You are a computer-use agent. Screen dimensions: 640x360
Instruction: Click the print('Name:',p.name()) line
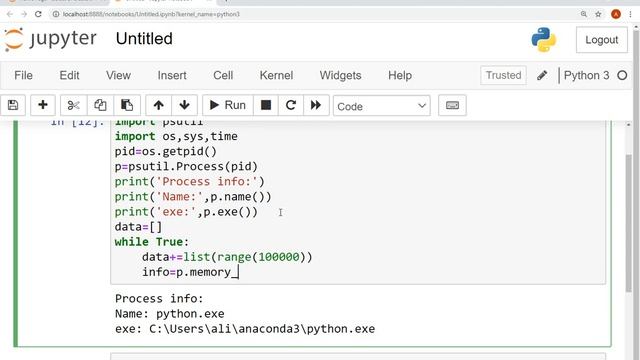193,197
